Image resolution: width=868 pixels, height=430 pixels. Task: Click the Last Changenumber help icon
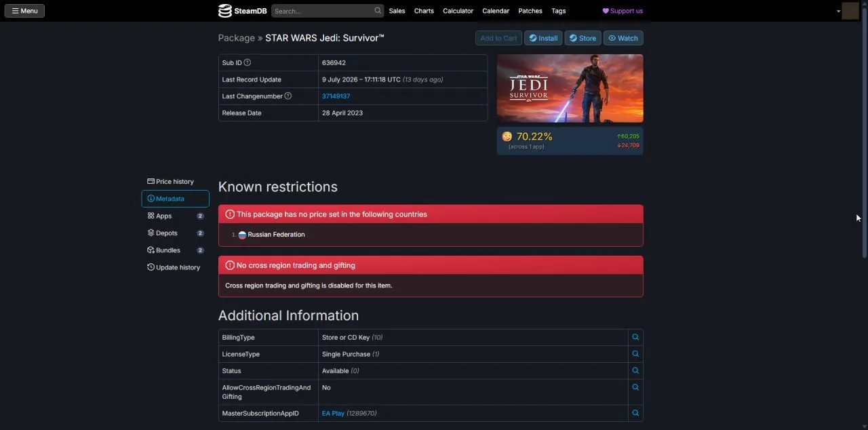[x=288, y=96]
